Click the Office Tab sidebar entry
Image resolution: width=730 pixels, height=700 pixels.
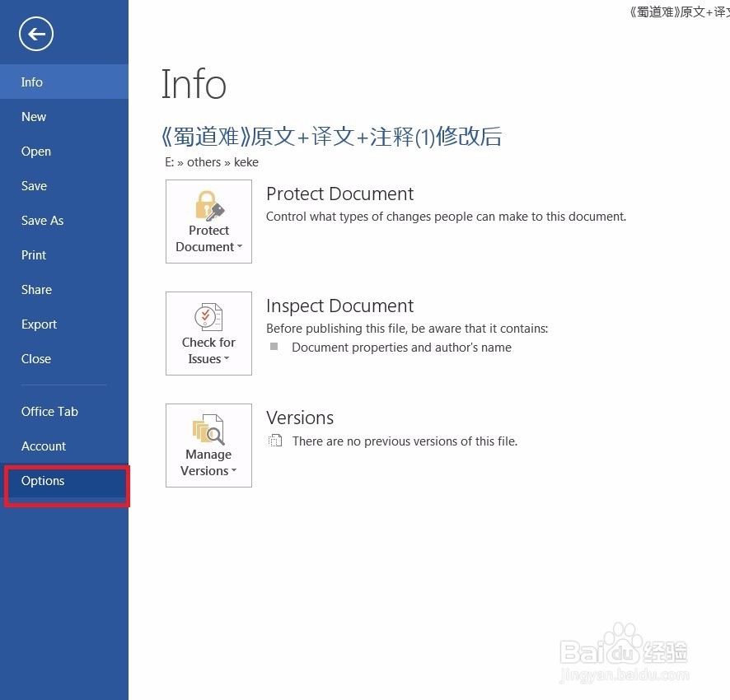click(49, 411)
